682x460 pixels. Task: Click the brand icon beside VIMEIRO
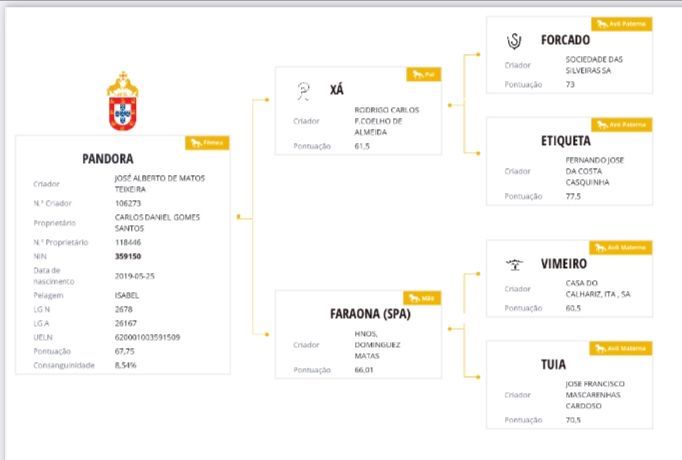[x=515, y=264]
